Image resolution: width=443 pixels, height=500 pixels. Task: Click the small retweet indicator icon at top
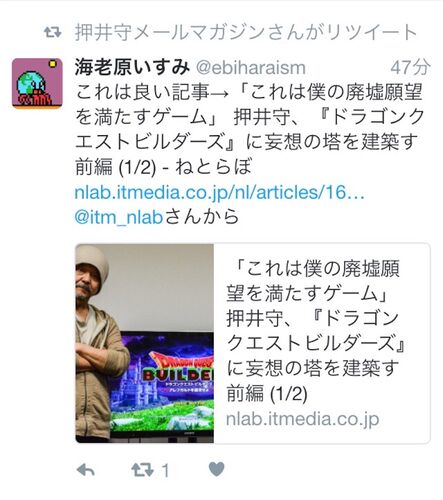[53, 32]
